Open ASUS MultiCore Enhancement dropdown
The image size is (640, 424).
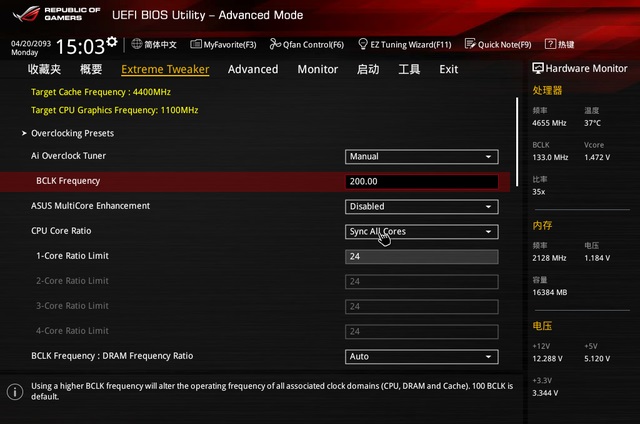(x=422, y=206)
